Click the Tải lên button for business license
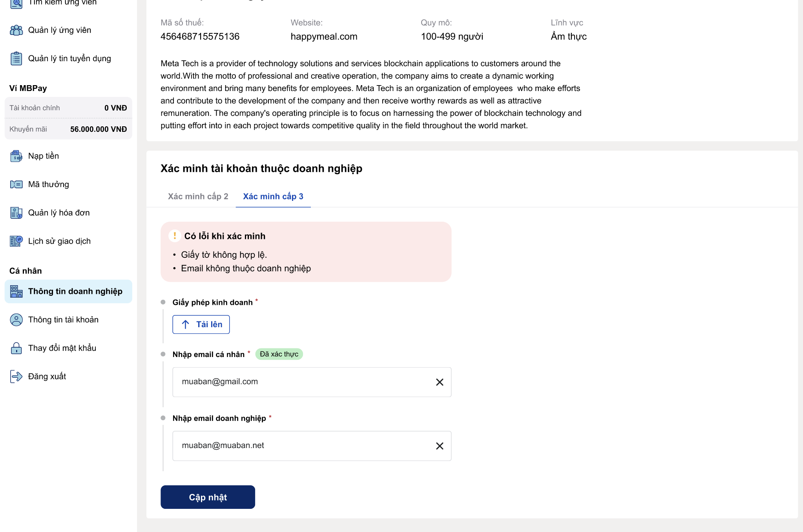Screen dimensions: 803x532 201,324
